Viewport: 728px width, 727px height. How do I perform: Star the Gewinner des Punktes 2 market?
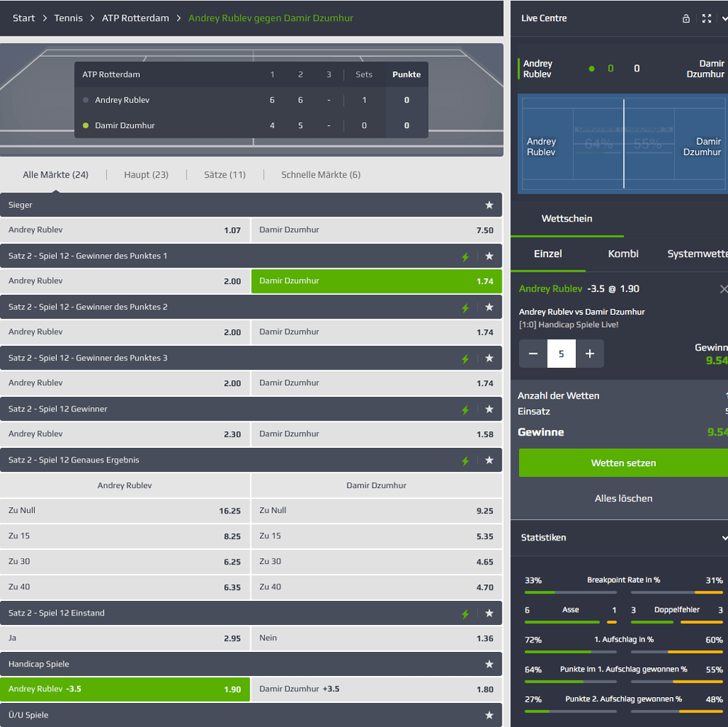click(x=489, y=307)
